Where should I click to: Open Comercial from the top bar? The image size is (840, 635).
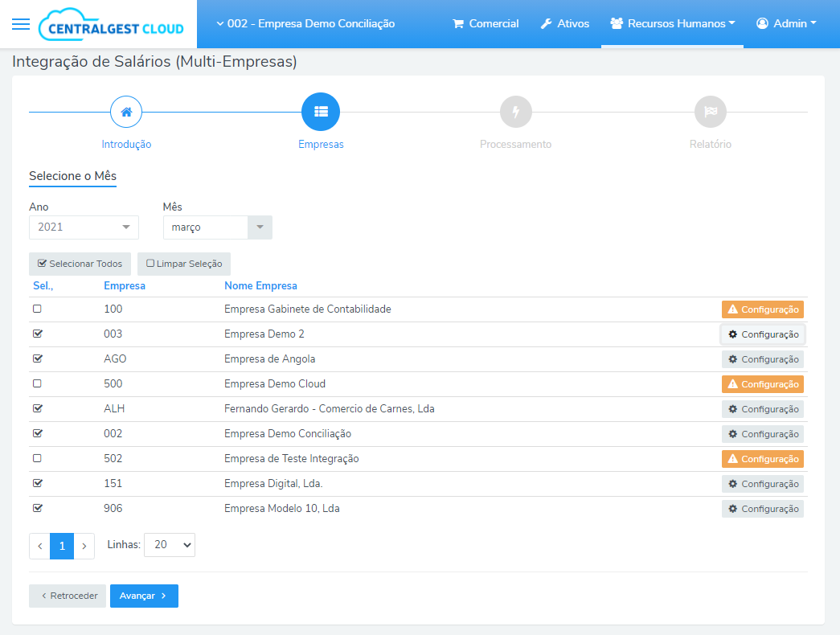point(486,23)
